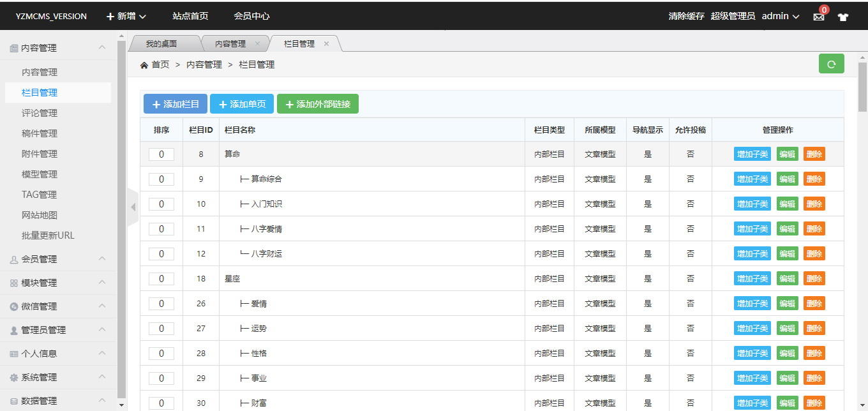Open 附件管理 in the sidebar
Screen dimensions: 868x411
(x=40, y=154)
